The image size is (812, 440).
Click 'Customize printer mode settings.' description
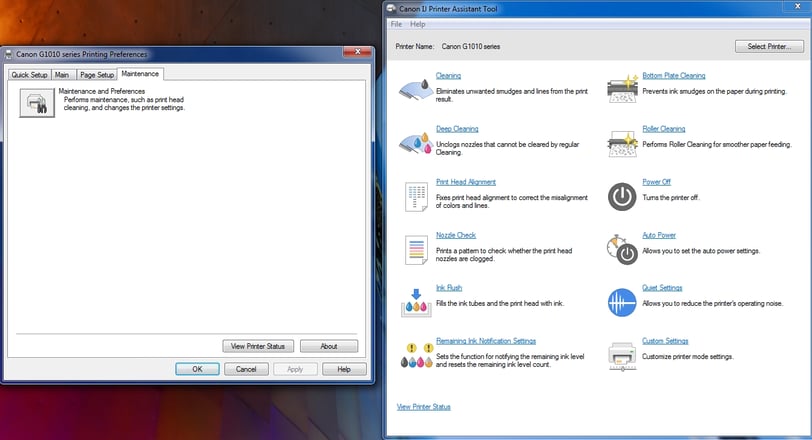point(688,357)
